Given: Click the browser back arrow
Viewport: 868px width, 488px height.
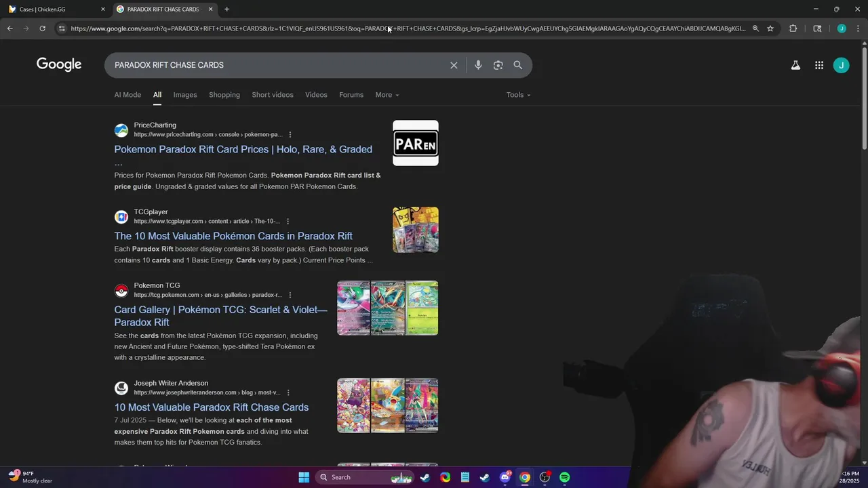Looking at the screenshot, I should click(x=9, y=28).
